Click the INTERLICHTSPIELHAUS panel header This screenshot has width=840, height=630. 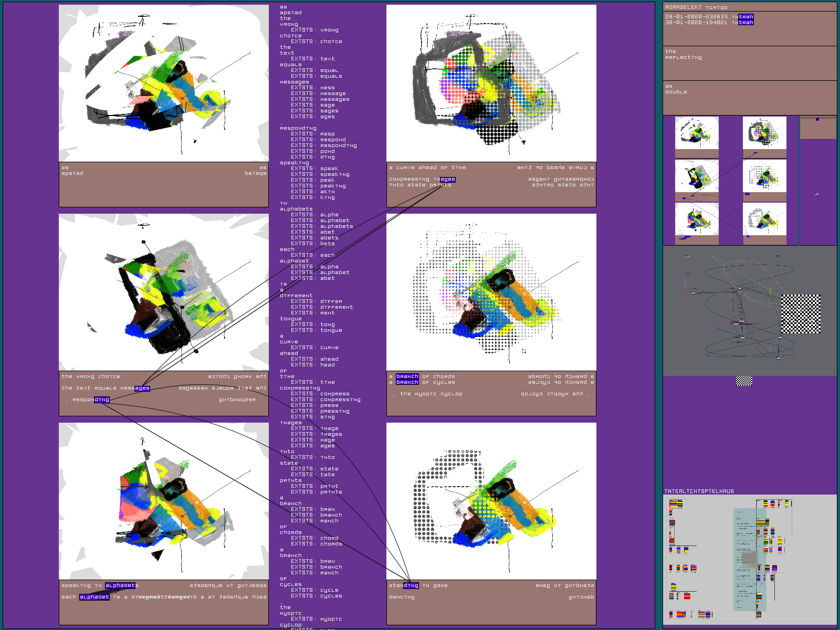pyautogui.click(x=699, y=491)
